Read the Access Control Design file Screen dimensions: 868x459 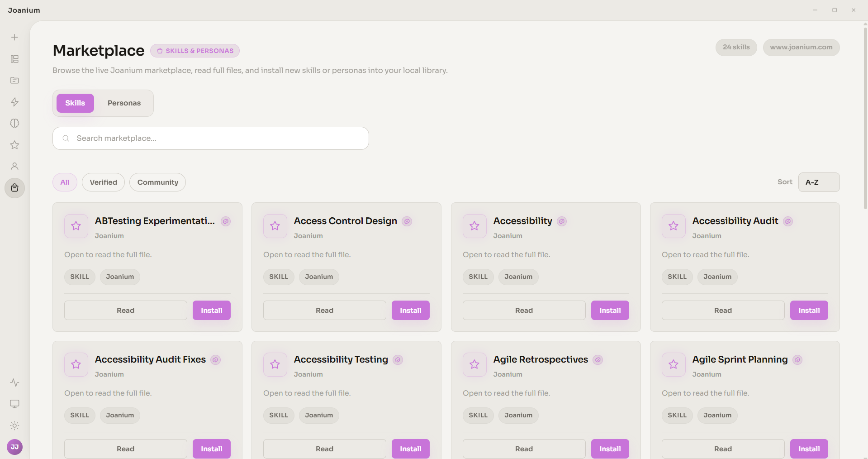[x=324, y=311]
